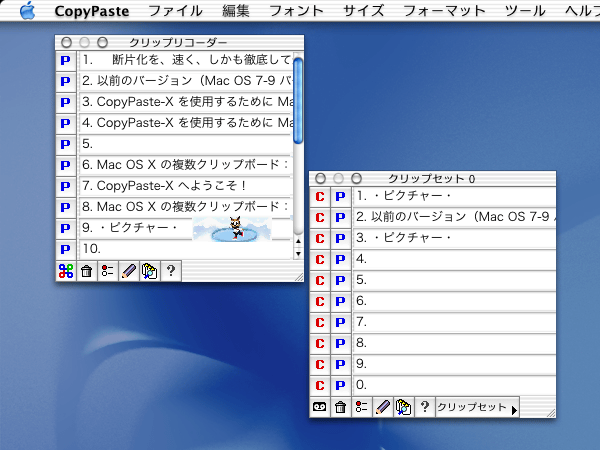The image size is (600, 450).
Task: Click the skating cat picture thumbnail in clip 9
Action: pyautogui.click(x=232, y=229)
